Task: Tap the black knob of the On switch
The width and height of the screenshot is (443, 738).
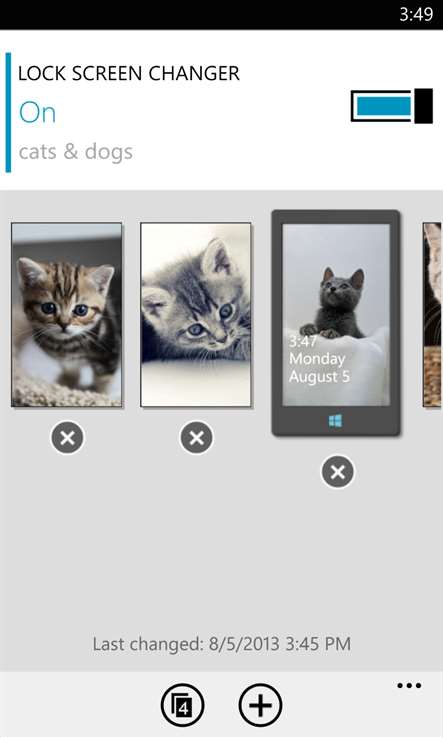Action: (x=424, y=106)
